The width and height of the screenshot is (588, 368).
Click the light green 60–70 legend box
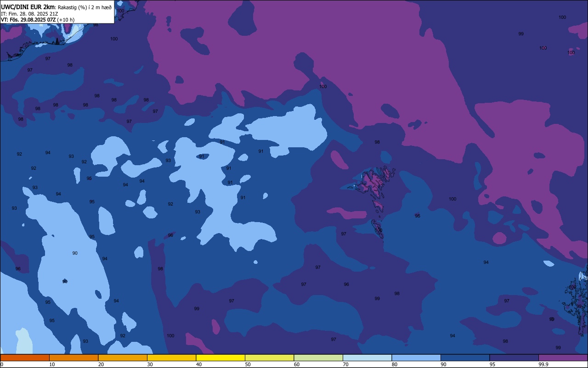tap(318, 357)
